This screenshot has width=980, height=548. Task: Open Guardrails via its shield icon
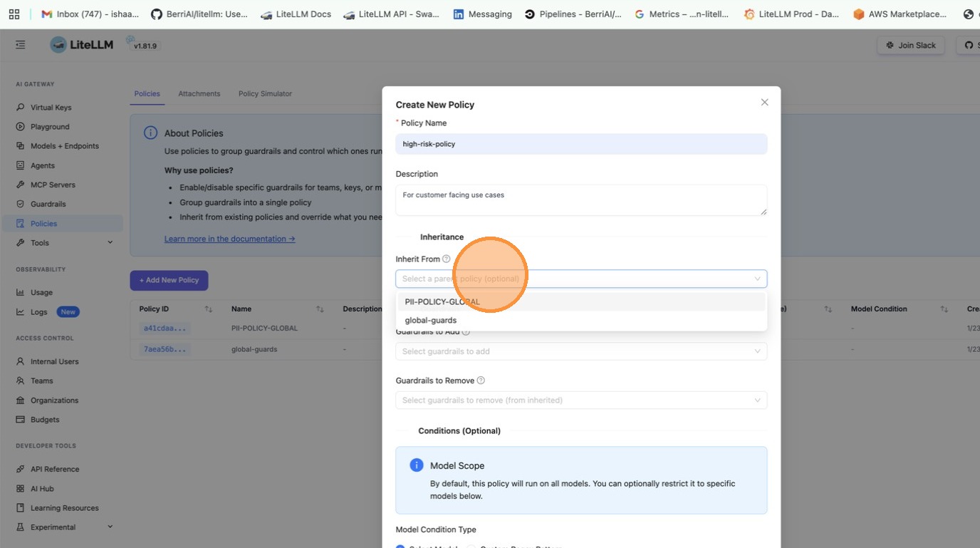tap(20, 205)
